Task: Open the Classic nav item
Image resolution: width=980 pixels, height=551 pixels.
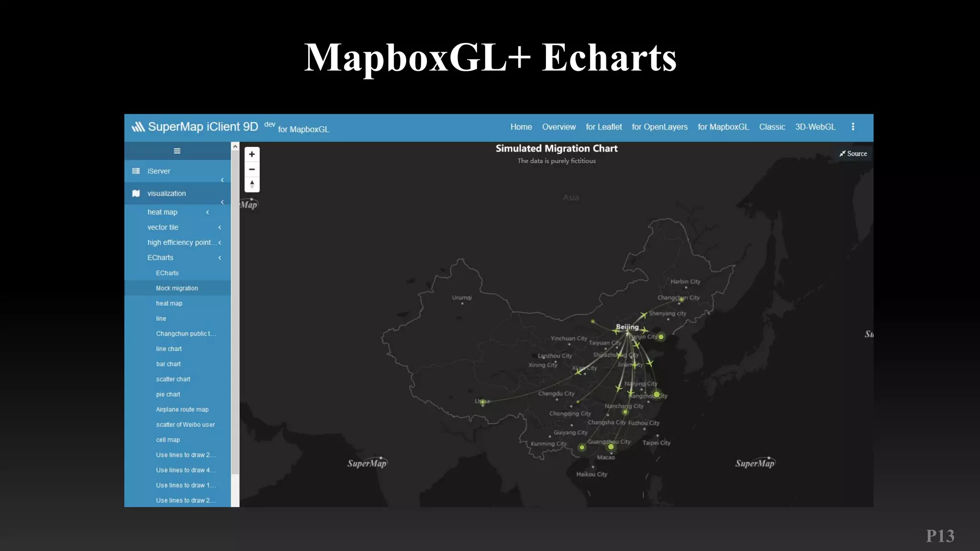Action: click(772, 127)
